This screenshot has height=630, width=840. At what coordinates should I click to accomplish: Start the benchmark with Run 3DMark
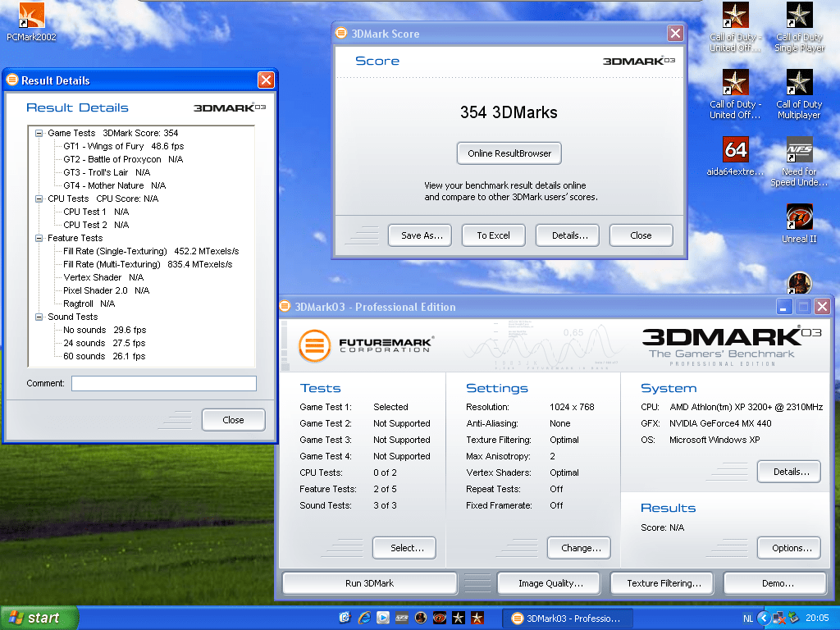370,583
